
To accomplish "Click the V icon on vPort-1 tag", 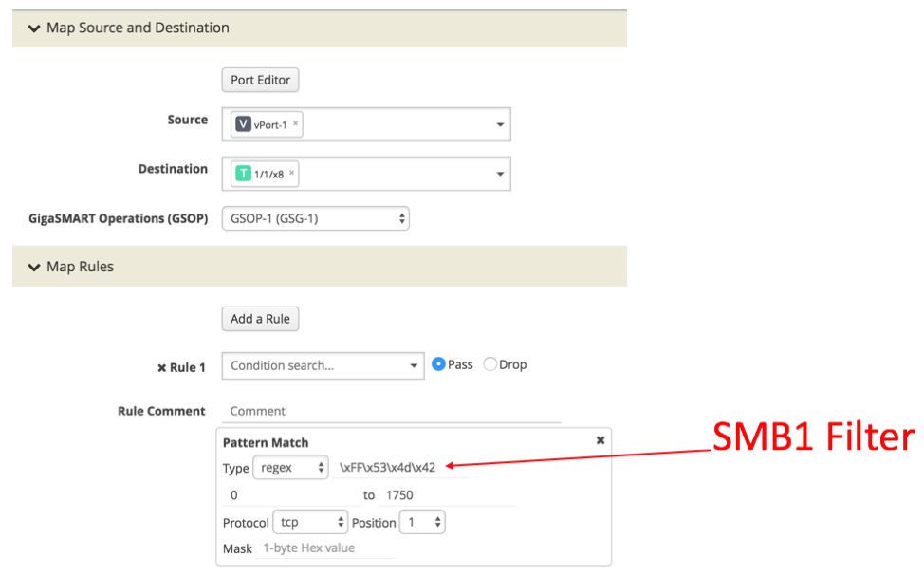I will click(243, 124).
